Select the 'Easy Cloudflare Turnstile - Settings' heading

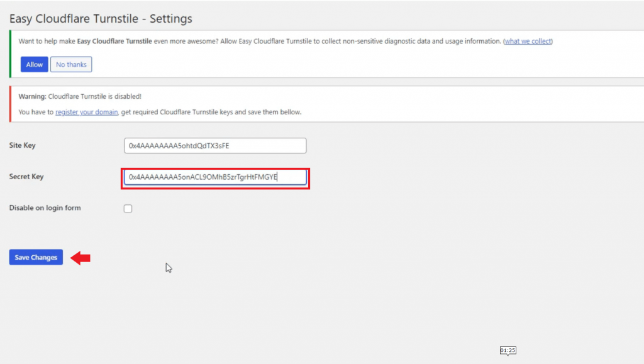click(101, 18)
